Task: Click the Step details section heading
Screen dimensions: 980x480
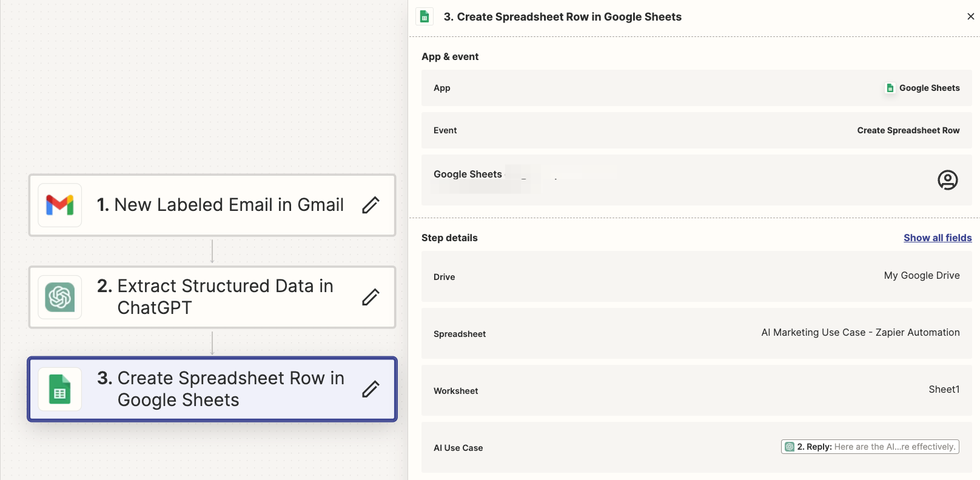Action: pyautogui.click(x=449, y=238)
